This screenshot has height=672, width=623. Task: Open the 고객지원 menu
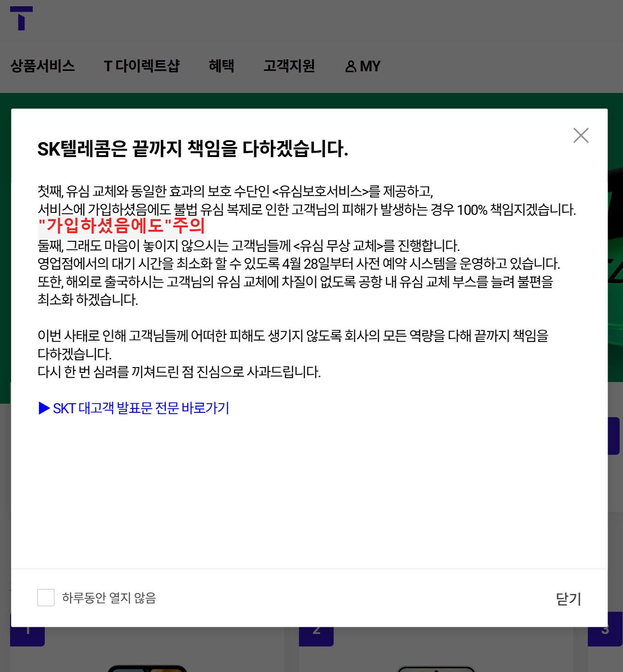(x=289, y=66)
